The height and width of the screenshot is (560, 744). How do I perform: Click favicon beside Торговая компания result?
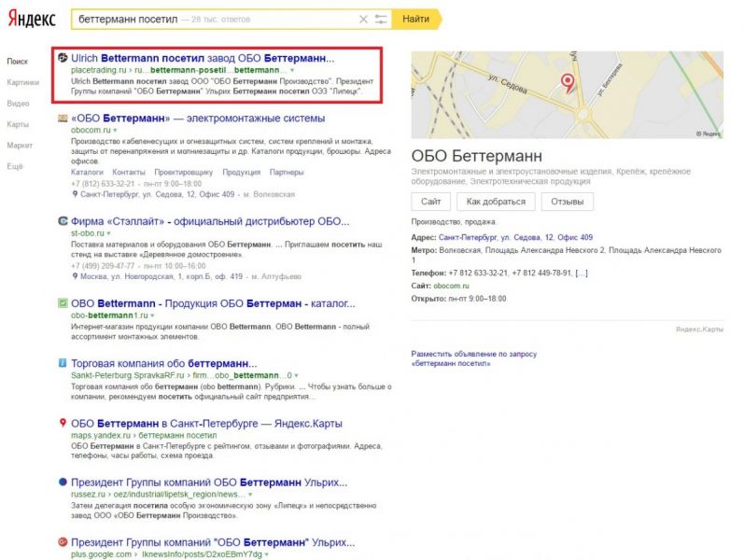(63, 362)
